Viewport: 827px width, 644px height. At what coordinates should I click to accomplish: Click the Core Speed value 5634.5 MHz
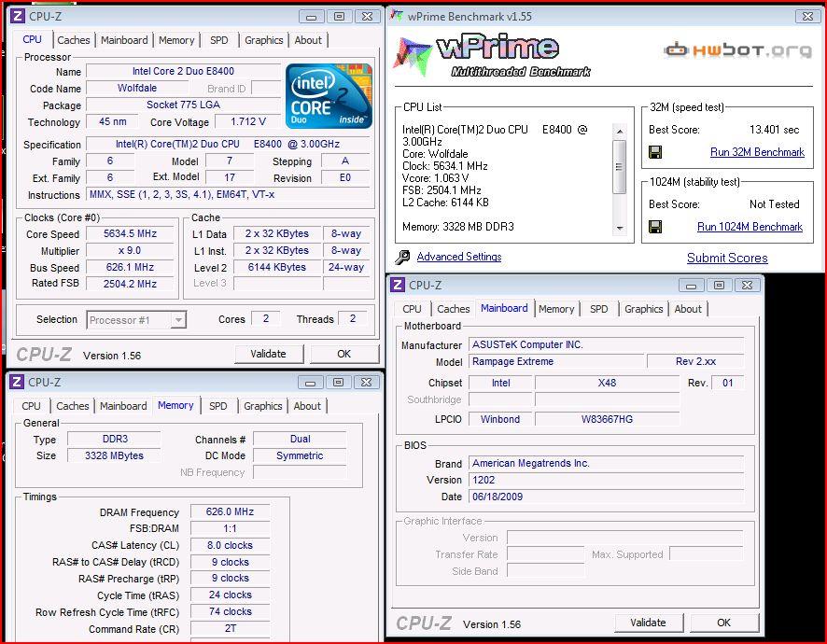point(130,233)
